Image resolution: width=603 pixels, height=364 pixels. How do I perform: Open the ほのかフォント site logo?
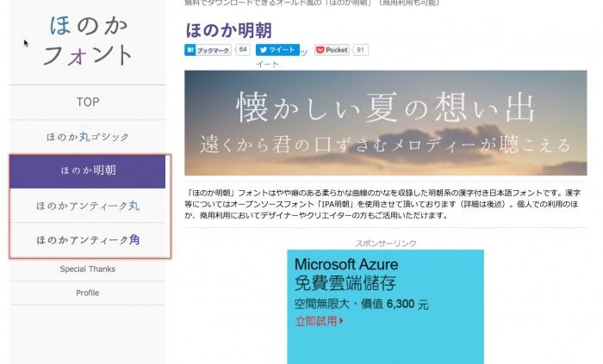tap(88, 40)
